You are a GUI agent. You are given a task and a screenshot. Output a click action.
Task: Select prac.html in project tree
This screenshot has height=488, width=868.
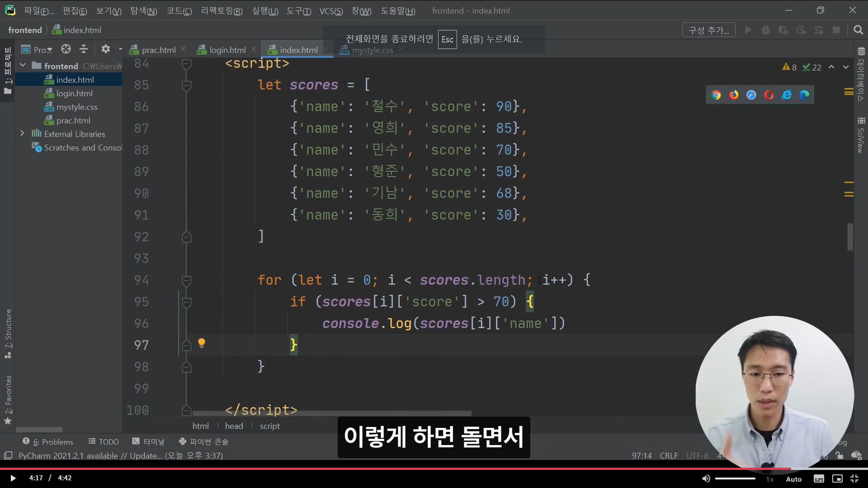(x=73, y=120)
